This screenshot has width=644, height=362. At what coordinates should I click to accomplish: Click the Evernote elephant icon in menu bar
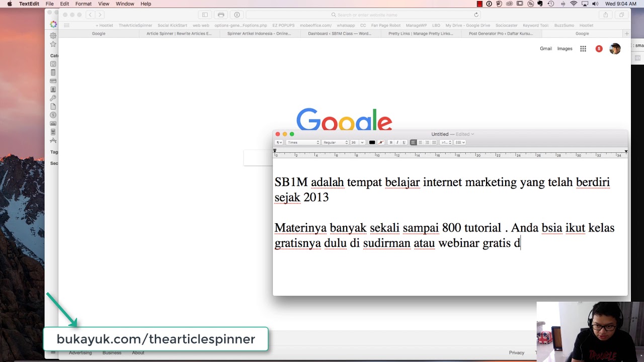tap(540, 4)
